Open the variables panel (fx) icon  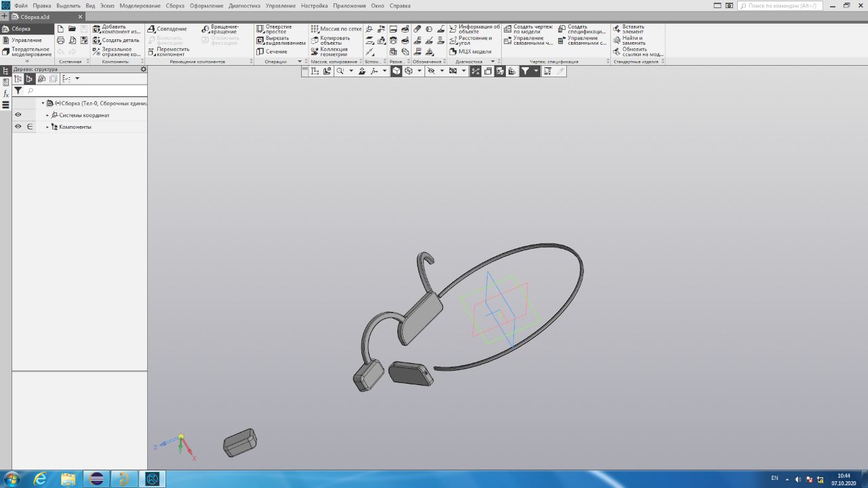click(5, 94)
